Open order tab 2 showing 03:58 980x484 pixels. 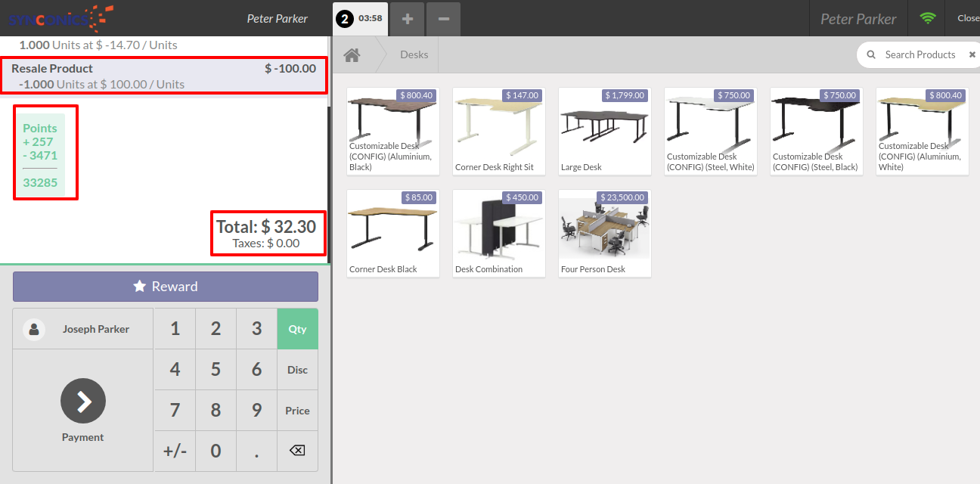tap(360, 18)
